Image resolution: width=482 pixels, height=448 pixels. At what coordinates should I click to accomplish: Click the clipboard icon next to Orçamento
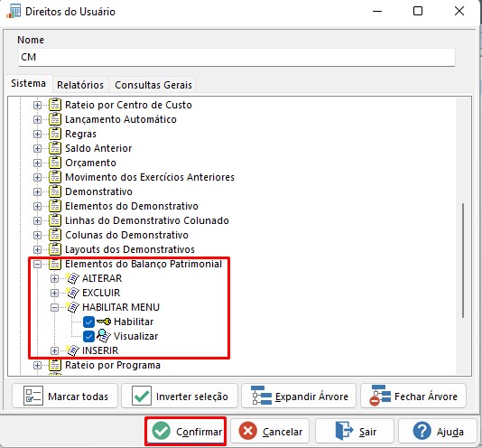click(x=55, y=163)
